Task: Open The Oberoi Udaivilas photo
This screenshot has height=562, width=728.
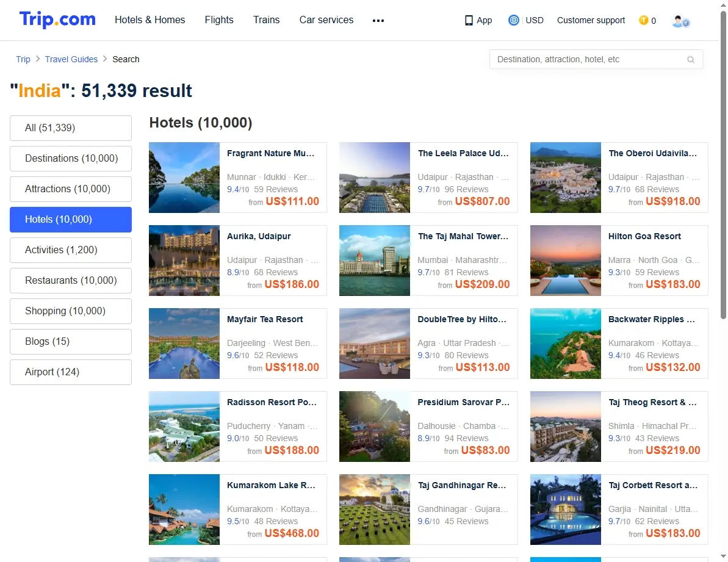Action: [x=566, y=178]
